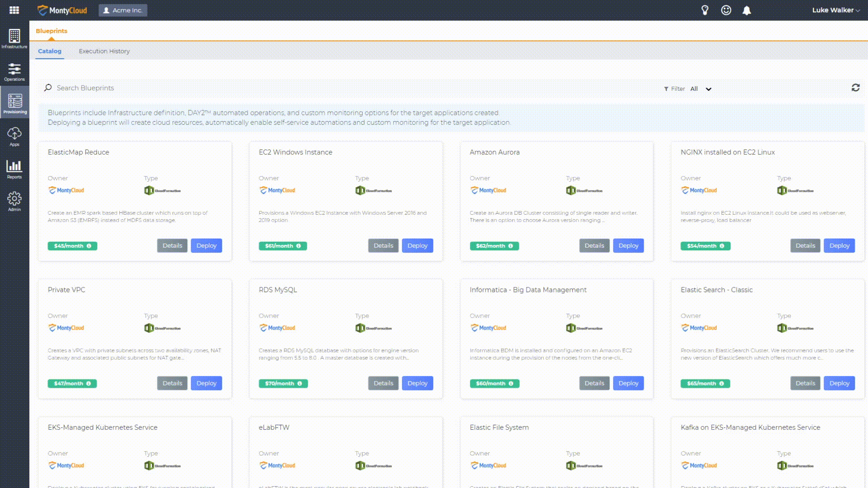Open the app grid launcher icon

click(x=14, y=10)
